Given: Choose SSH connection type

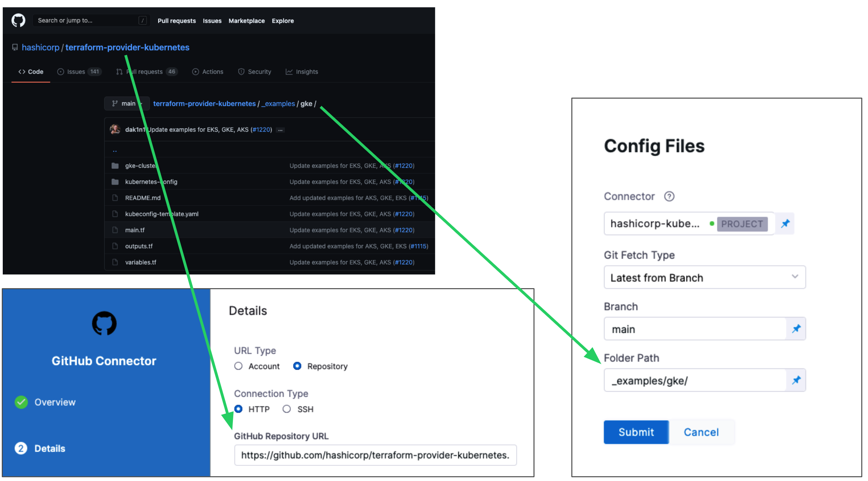Looking at the screenshot, I should click(x=287, y=409).
